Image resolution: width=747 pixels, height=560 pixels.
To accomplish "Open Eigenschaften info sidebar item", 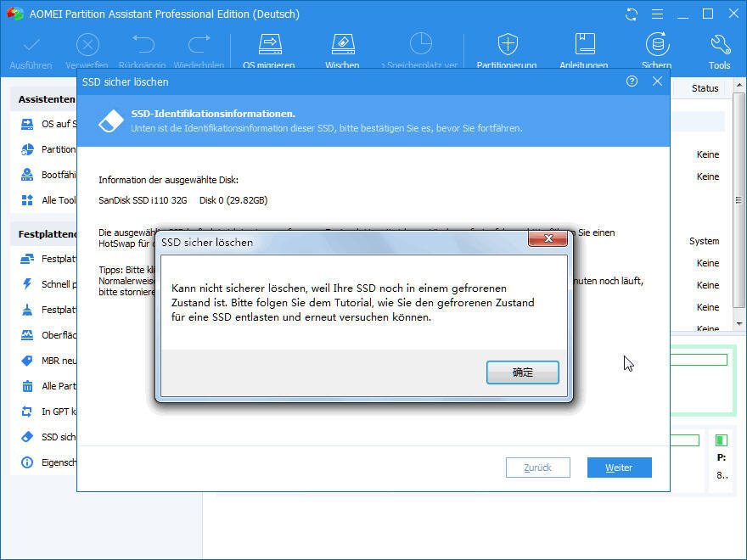I will [48, 462].
